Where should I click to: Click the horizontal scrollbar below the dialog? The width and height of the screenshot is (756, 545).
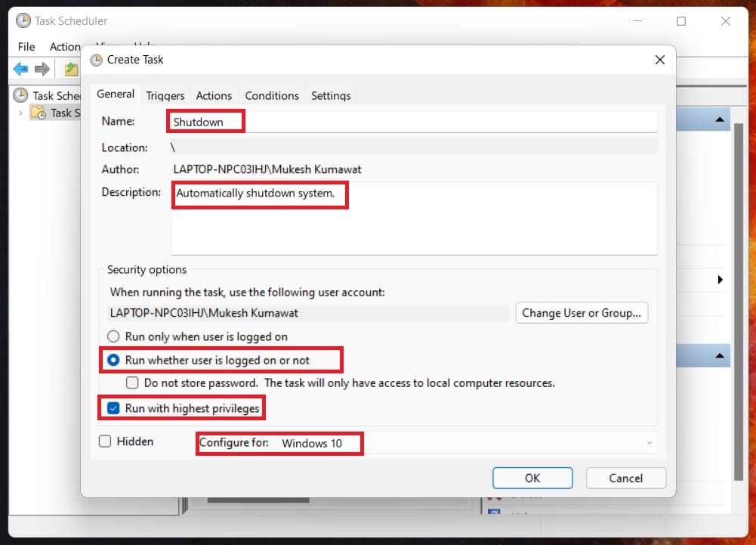[x=258, y=500]
